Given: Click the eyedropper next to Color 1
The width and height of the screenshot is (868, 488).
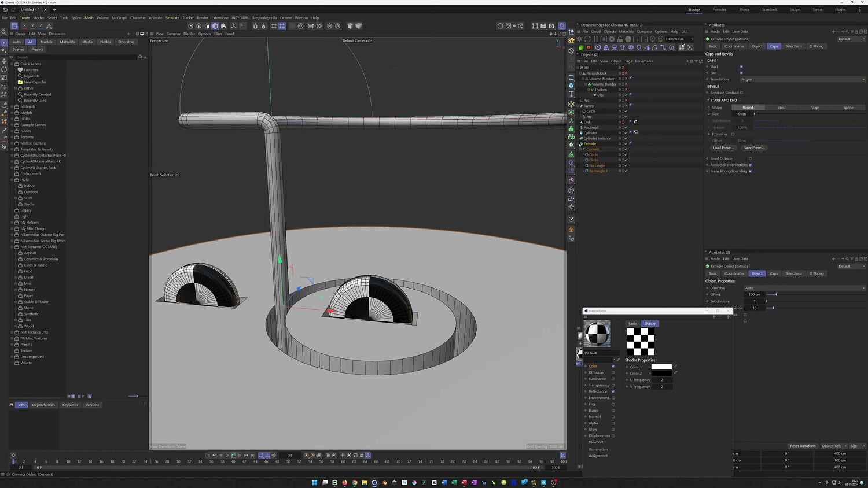Looking at the screenshot, I should pos(675,367).
